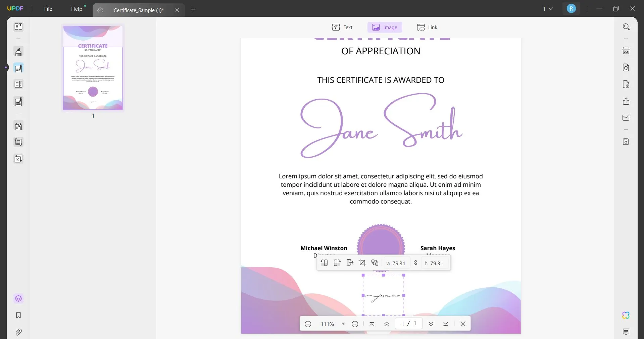Open the Convert PDF tool
The image size is (644, 339).
tap(626, 67)
